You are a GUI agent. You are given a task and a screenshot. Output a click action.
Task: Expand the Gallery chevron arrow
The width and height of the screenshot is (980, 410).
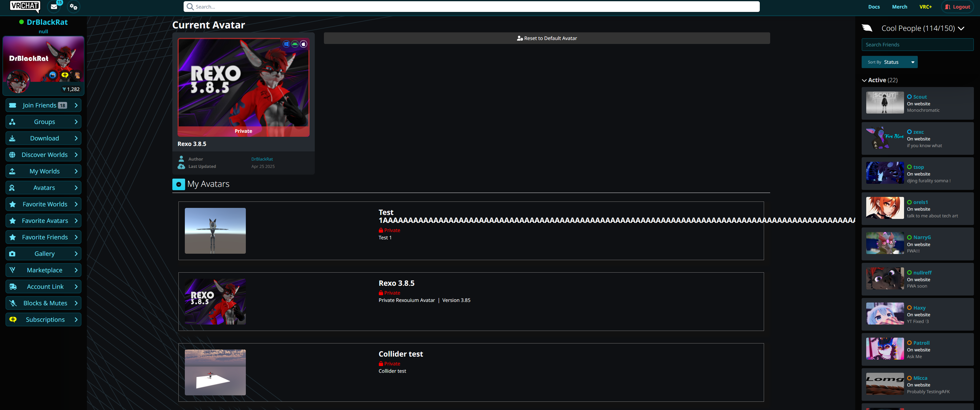click(76, 253)
